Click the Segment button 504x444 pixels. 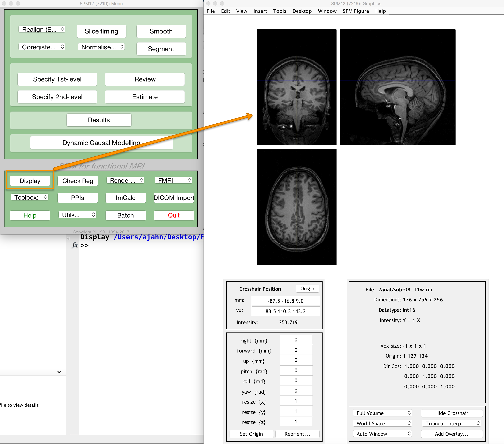point(161,49)
